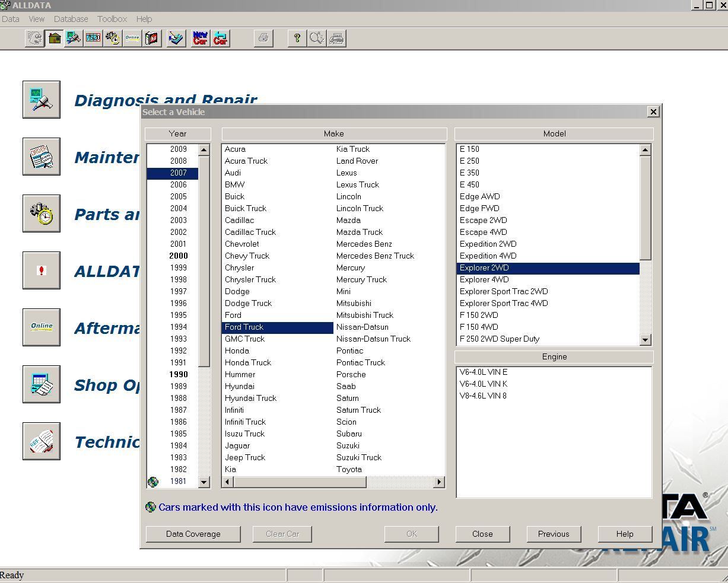The height and width of the screenshot is (583, 728).
Task: Choose Toyota from the Make list
Action: click(349, 469)
